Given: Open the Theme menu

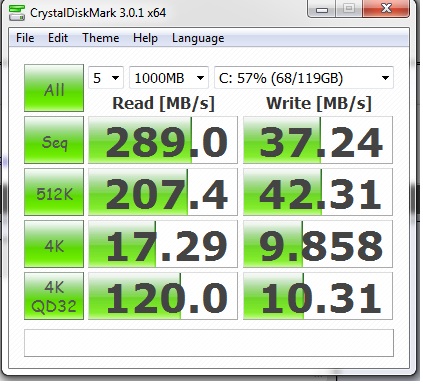Looking at the screenshot, I should [x=101, y=38].
